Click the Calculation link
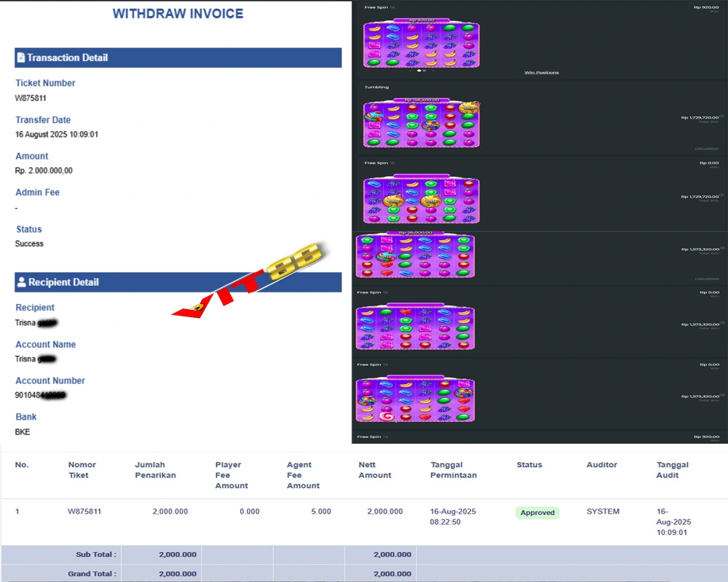 point(705,148)
